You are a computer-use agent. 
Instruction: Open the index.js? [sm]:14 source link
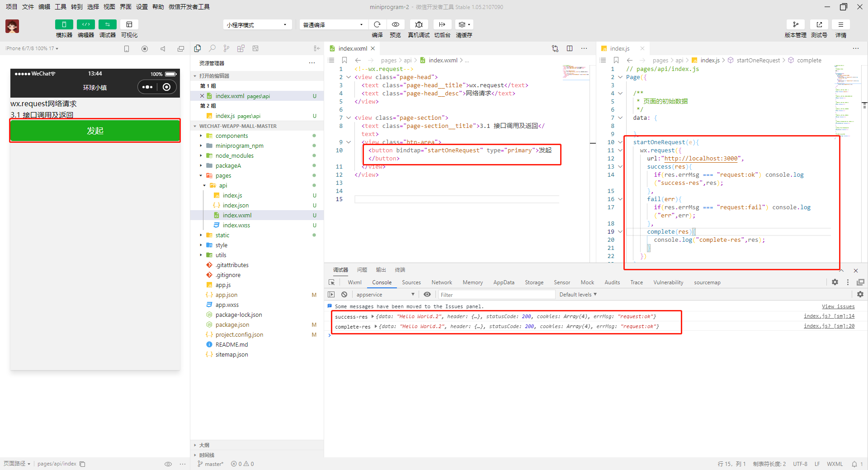click(829, 316)
